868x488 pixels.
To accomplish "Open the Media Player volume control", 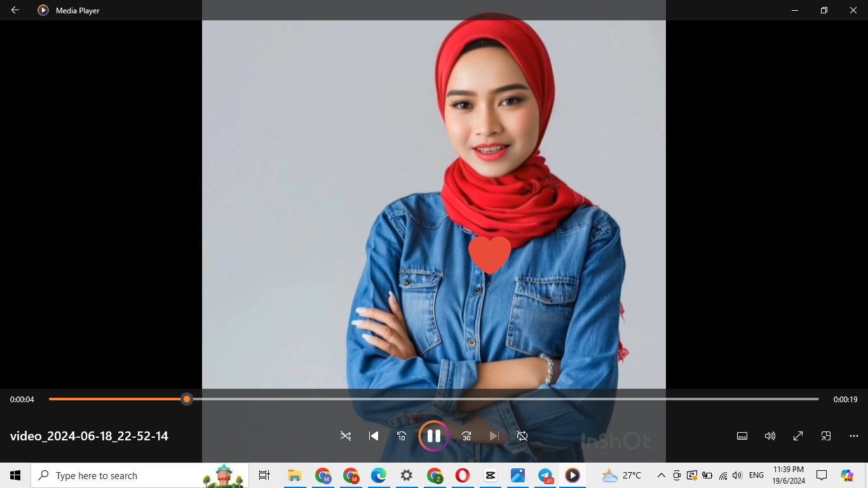I will point(770,436).
